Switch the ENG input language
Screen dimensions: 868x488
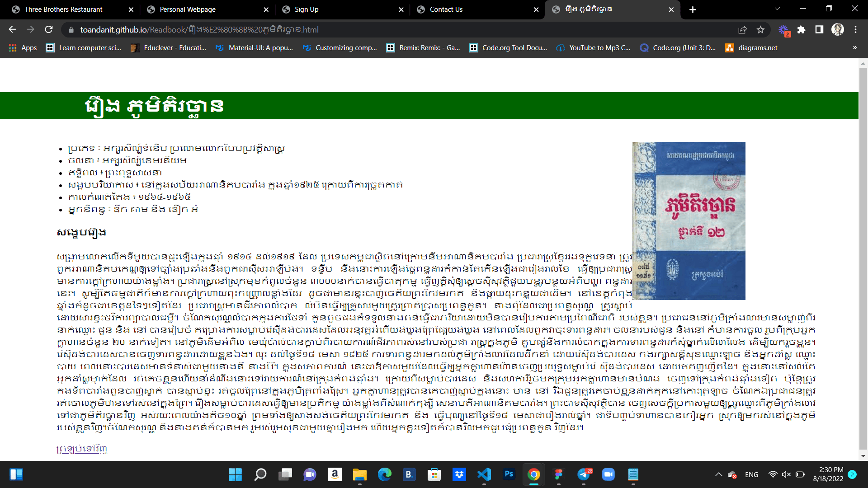[x=752, y=474]
